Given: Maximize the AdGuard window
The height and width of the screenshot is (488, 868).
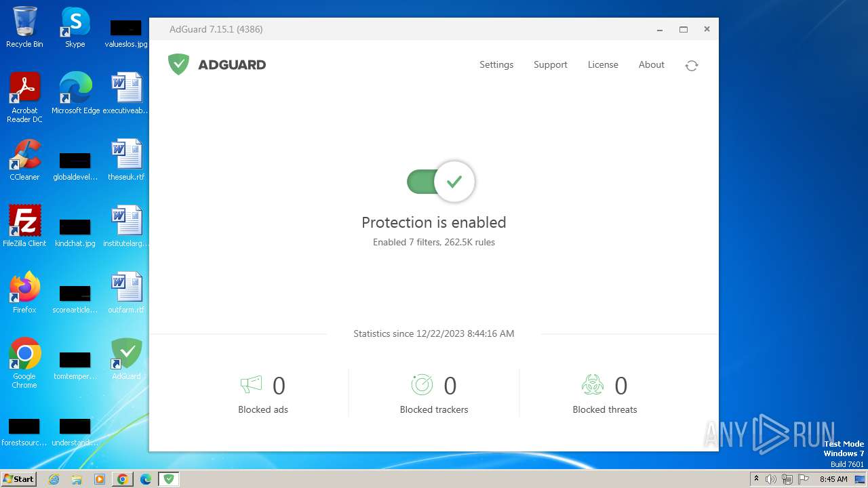Looking at the screenshot, I should [x=684, y=29].
